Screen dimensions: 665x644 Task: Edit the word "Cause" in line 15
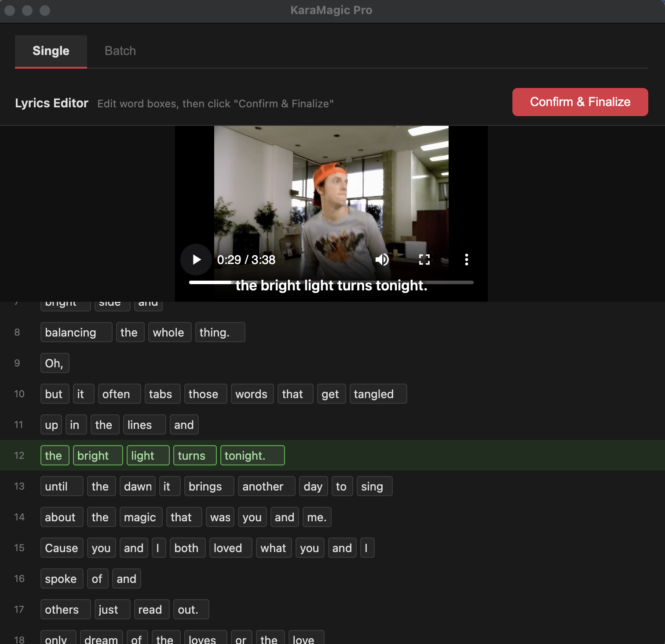62,548
